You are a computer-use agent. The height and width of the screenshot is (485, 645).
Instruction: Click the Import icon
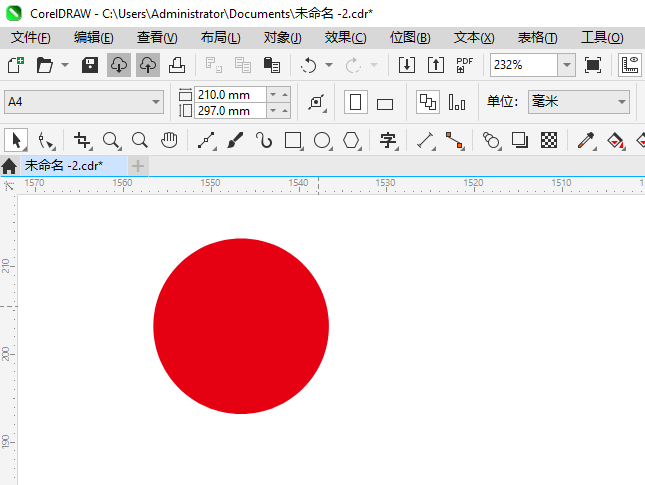407,65
